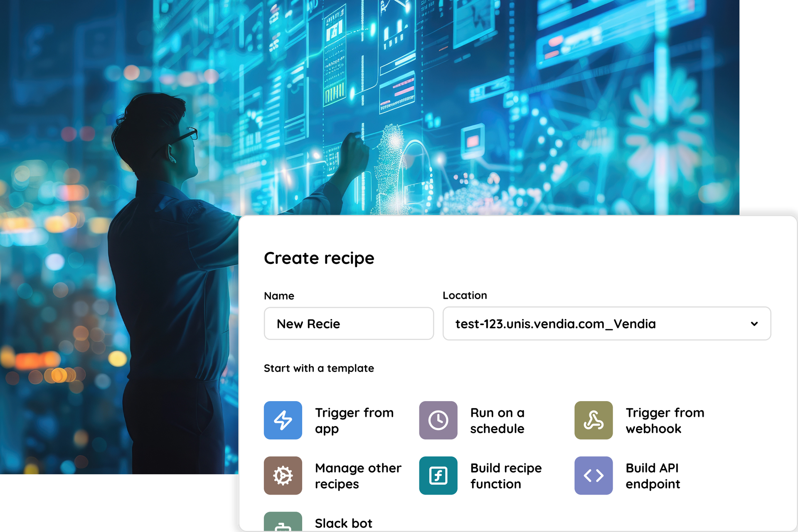Click the olive webhook icon
The height and width of the screenshot is (532, 798).
click(593, 420)
